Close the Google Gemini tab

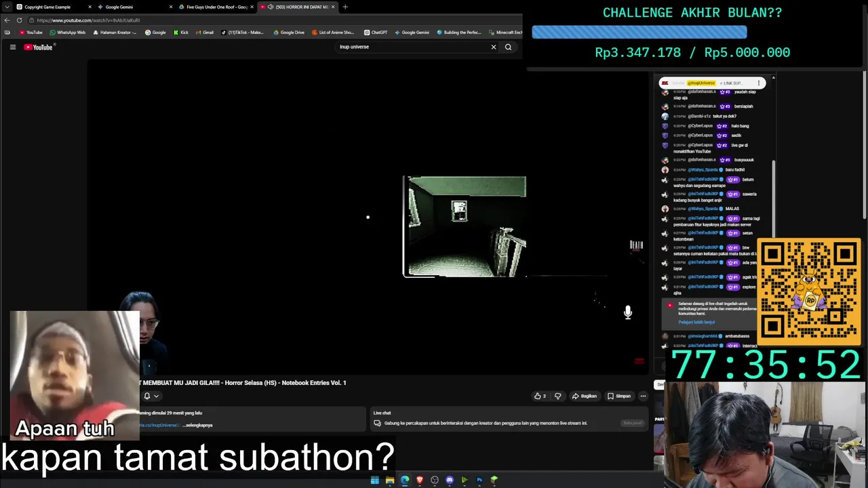click(x=172, y=7)
